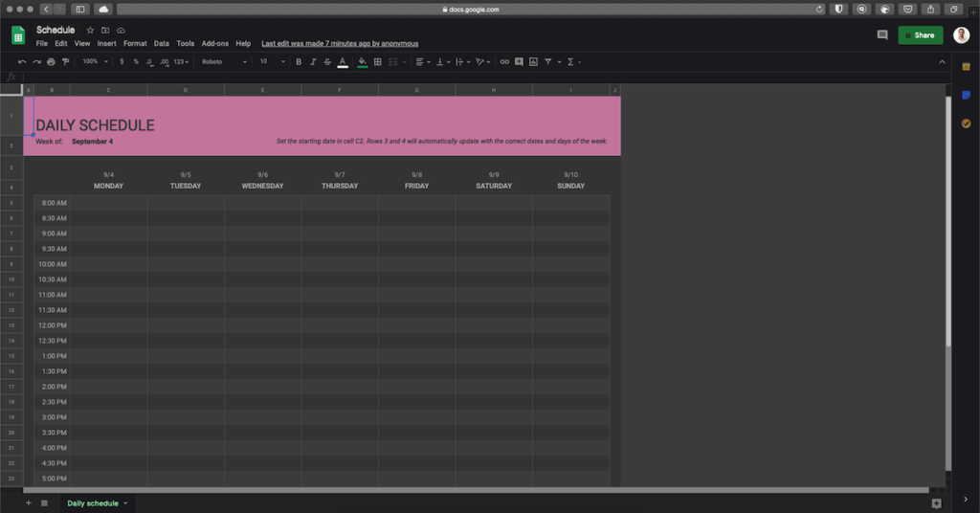Screen dimensions: 980x513
Task: Insert a chart
Action: (533, 62)
